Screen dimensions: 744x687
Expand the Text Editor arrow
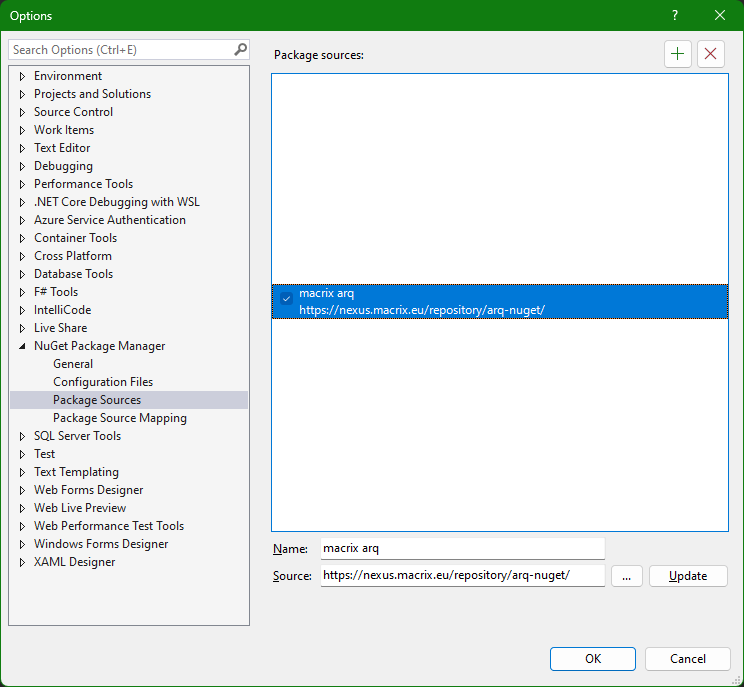click(22, 148)
